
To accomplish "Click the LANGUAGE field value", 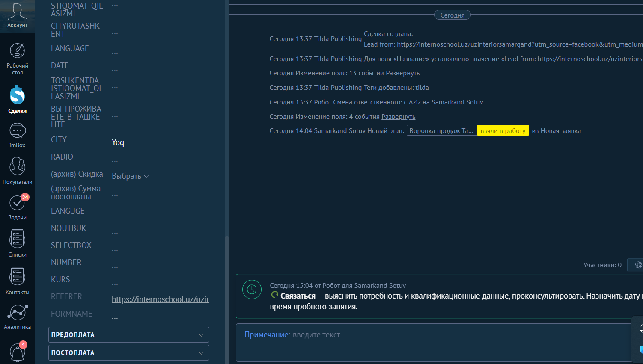I will pyautogui.click(x=115, y=52).
